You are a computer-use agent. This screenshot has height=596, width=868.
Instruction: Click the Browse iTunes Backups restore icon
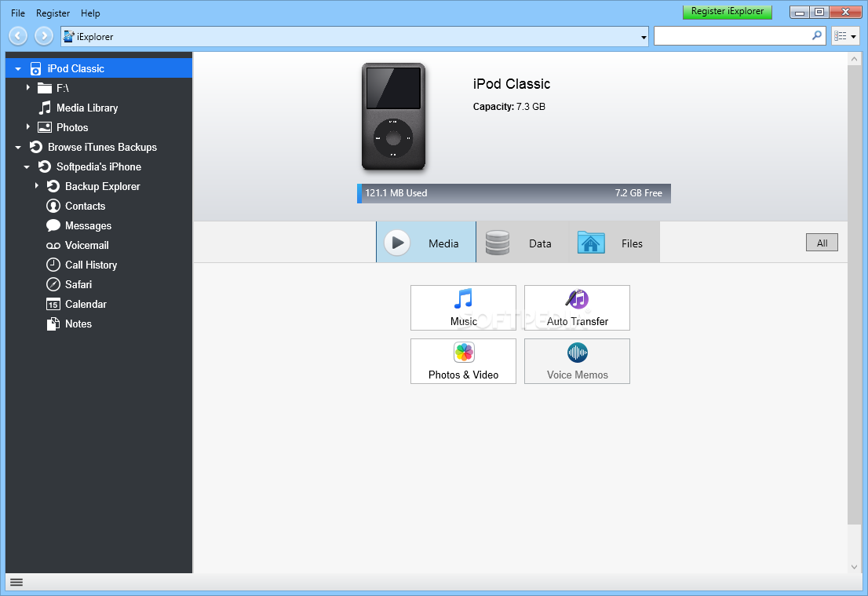(x=36, y=147)
